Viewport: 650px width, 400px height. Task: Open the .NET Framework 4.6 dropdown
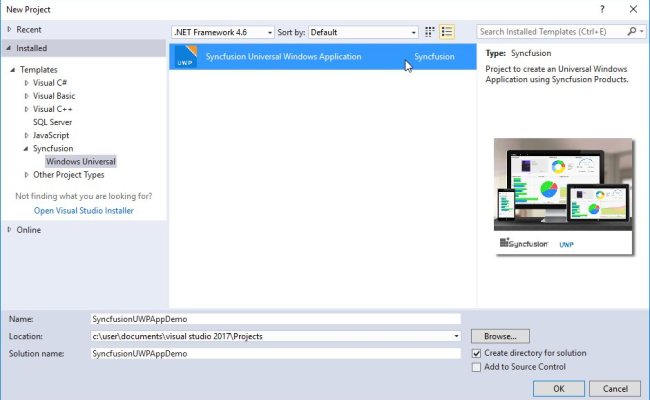click(223, 32)
